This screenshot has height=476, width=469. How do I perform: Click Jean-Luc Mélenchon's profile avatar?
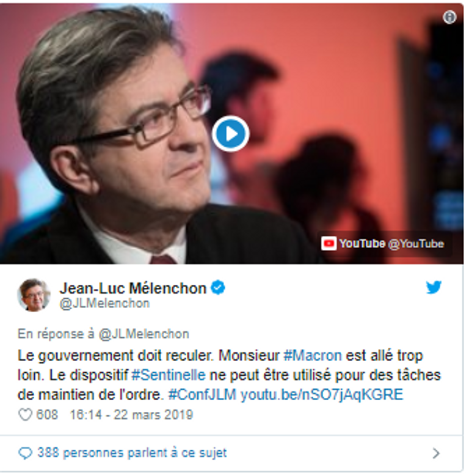tap(34, 295)
